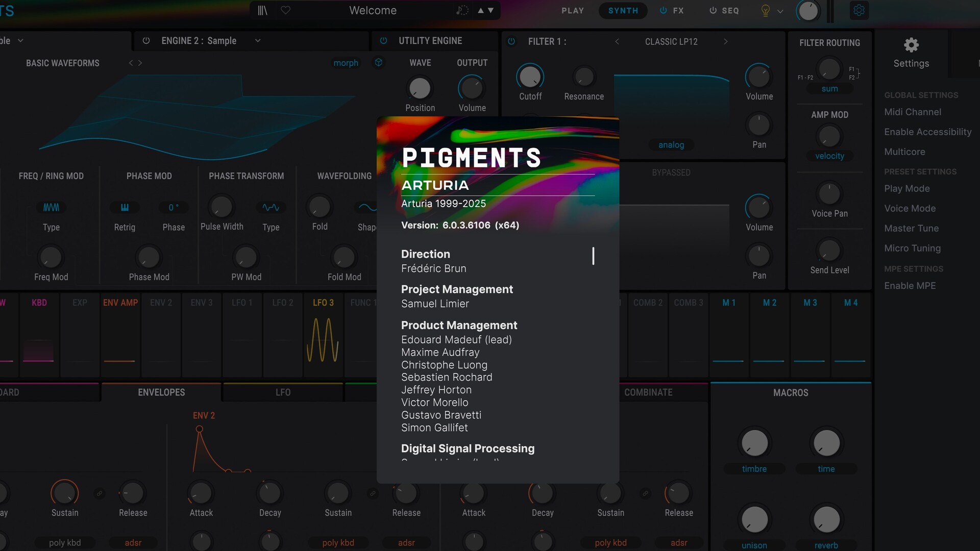Open the settings gear in top bar
This screenshot has height=551, width=980.
(x=859, y=10)
